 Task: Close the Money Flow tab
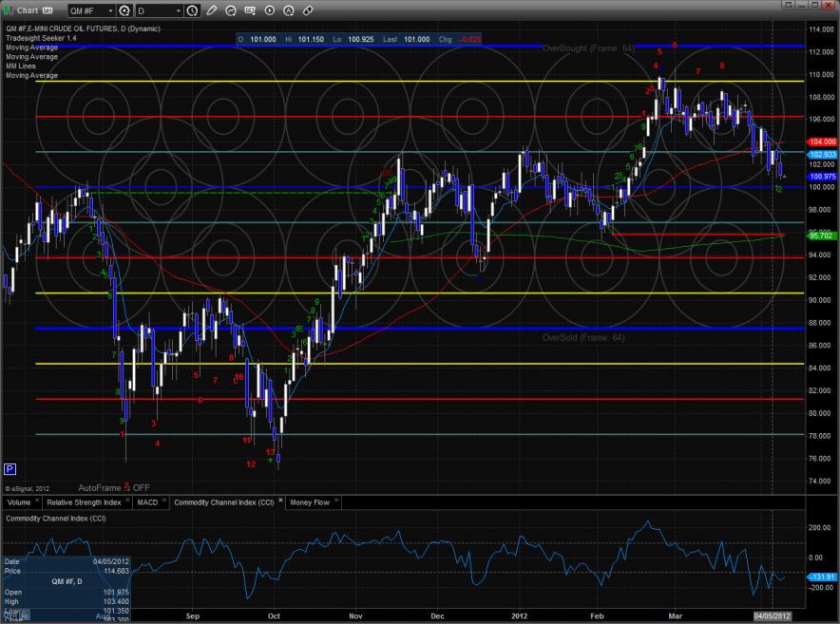click(x=336, y=501)
